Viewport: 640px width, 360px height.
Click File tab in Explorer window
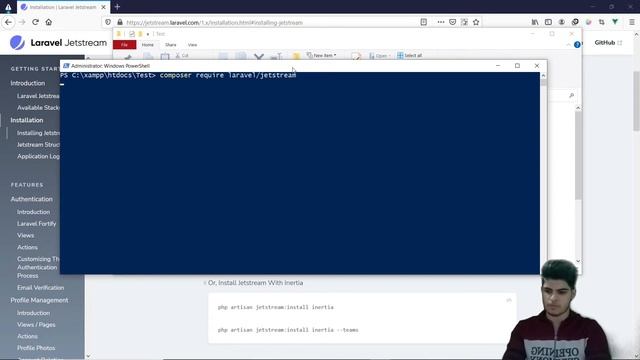[124, 44]
